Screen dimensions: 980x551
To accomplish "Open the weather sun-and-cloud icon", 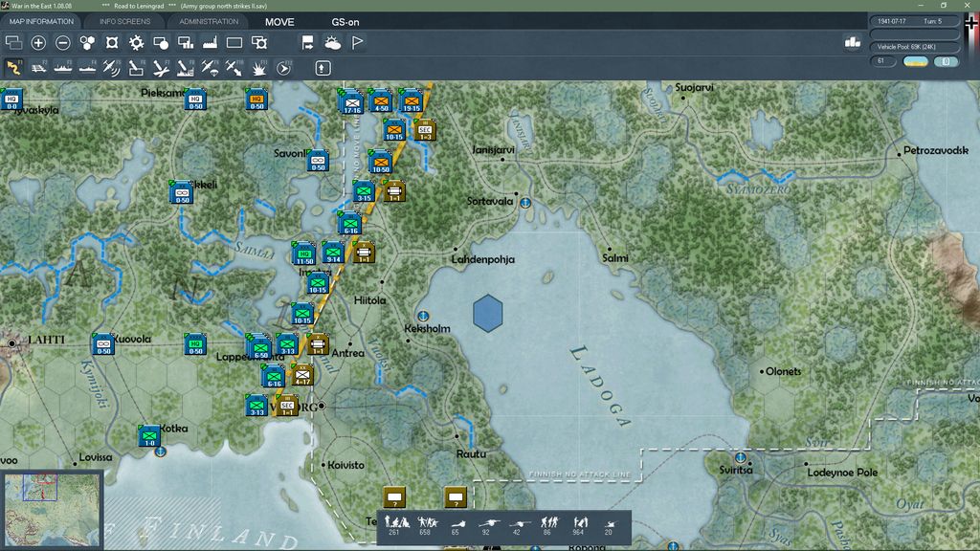I will click(x=332, y=42).
